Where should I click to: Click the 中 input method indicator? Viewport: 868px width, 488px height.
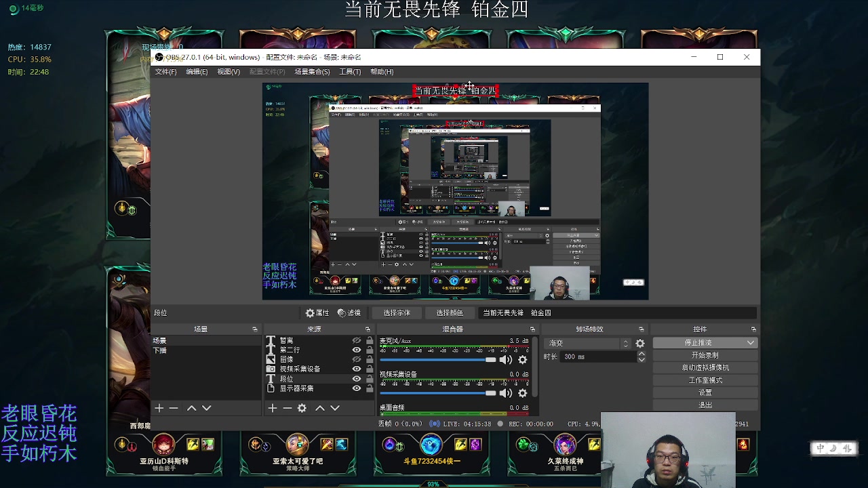[x=821, y=448]
